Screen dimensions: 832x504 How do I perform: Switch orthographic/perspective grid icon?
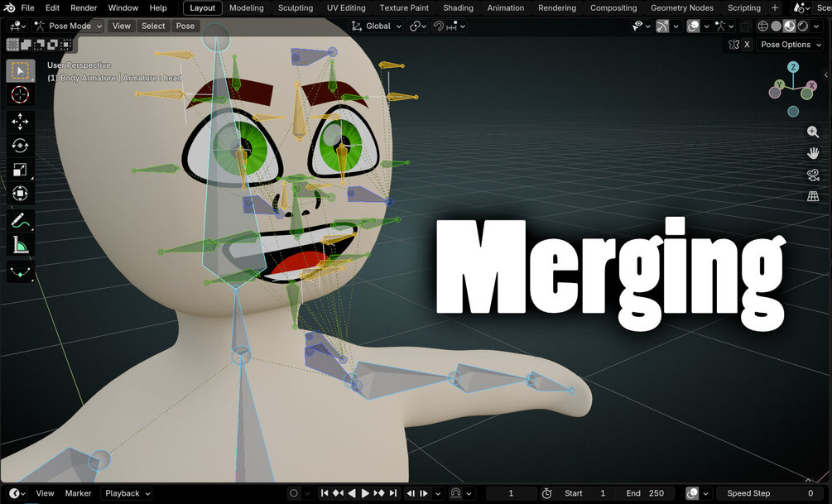pos(812,196)
